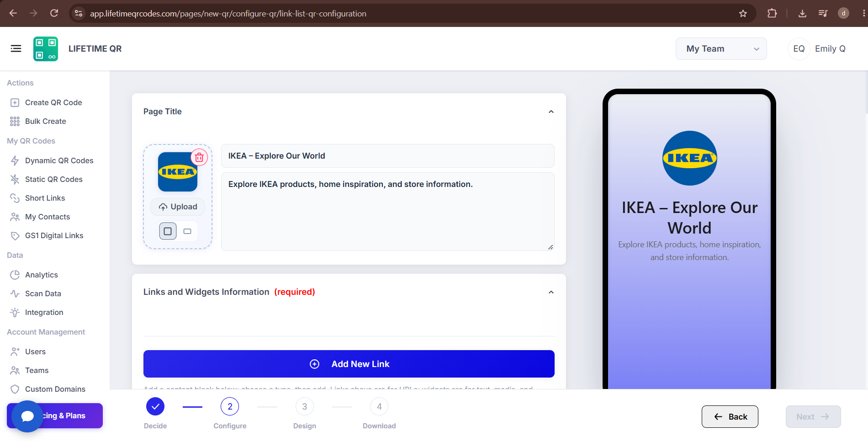Image resolution: width=868 pixels, height=442 pixels.
Task: Open Bulk Create in sidebar
Action: [x=38, y=121]
